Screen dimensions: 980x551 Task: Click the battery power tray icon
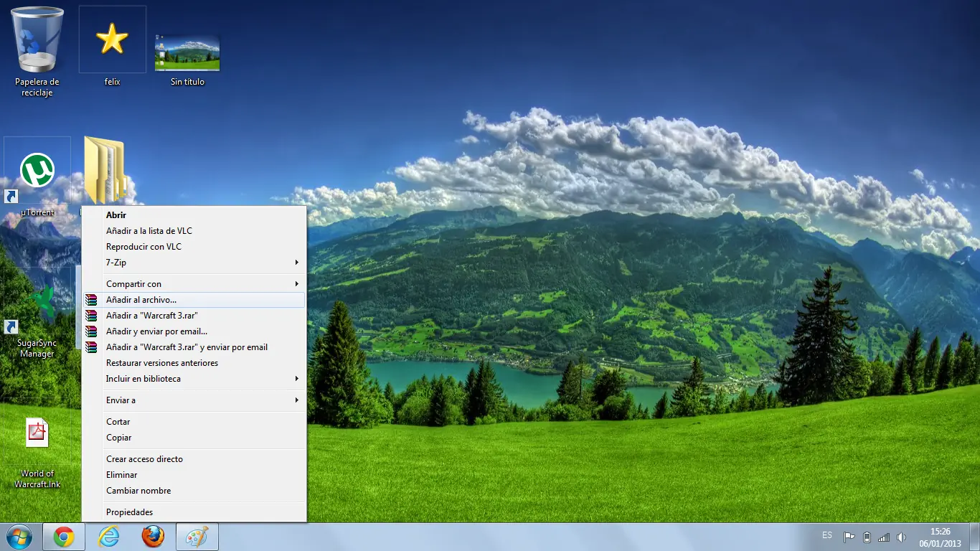[x=867, y=537]
